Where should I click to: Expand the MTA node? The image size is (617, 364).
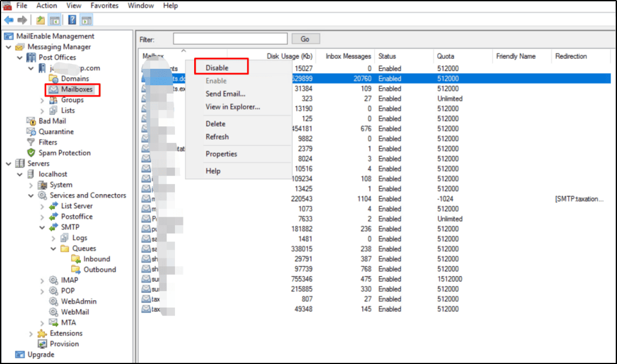pos(42,323)
